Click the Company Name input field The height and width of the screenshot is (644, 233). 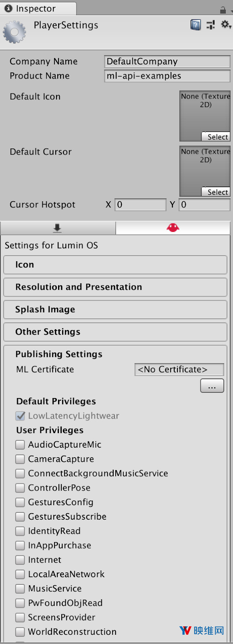(167, 62)
